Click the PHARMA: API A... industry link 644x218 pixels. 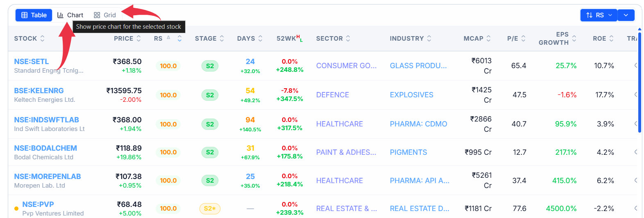coord(420,181)
